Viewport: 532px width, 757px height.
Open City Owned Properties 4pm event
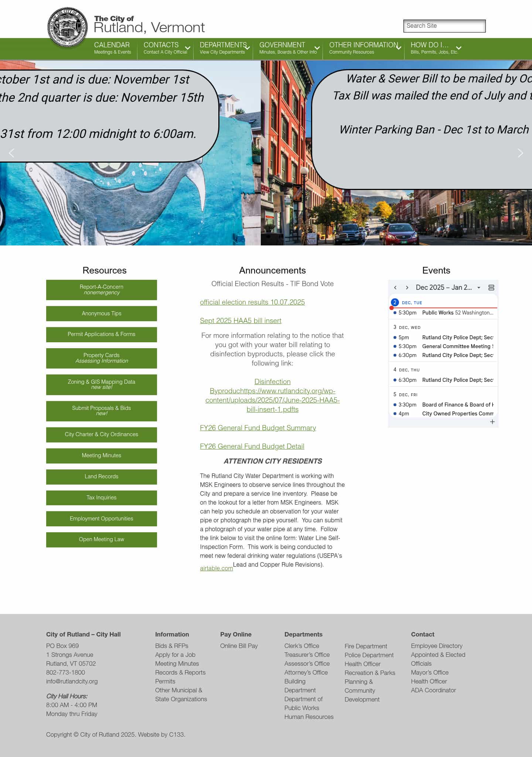(443, 414)
